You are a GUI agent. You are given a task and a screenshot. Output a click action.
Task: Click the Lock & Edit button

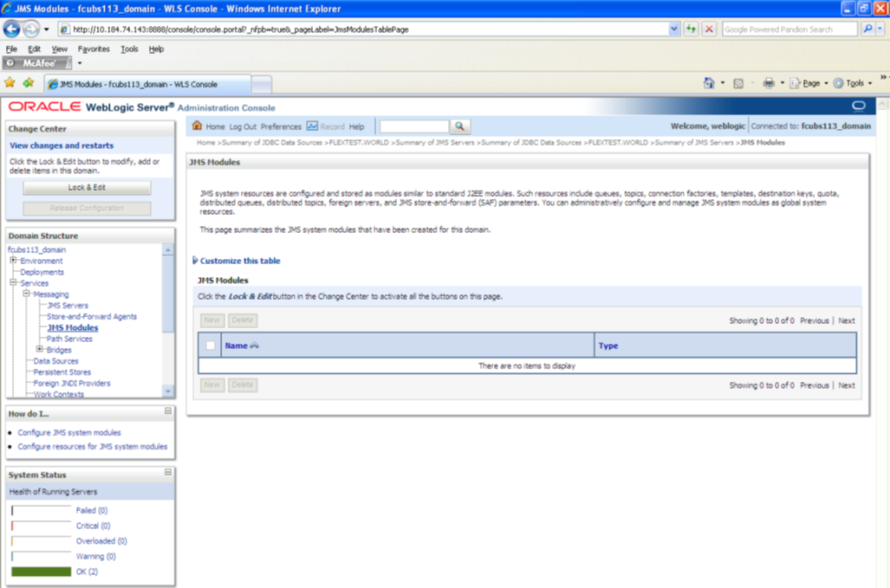(x=87, y=188)
